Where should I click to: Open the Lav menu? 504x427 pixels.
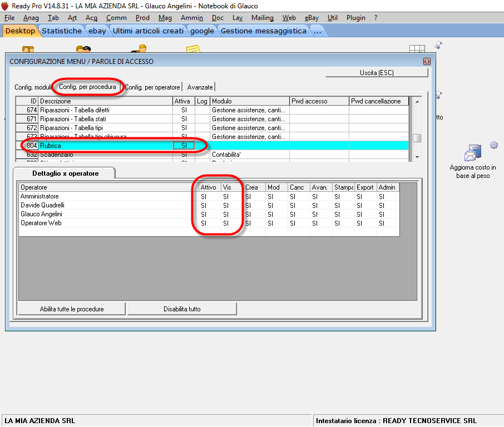(238, 18)
